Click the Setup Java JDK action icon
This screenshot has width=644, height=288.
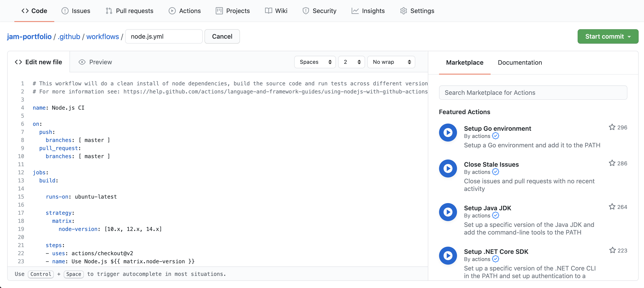point(448,212)
